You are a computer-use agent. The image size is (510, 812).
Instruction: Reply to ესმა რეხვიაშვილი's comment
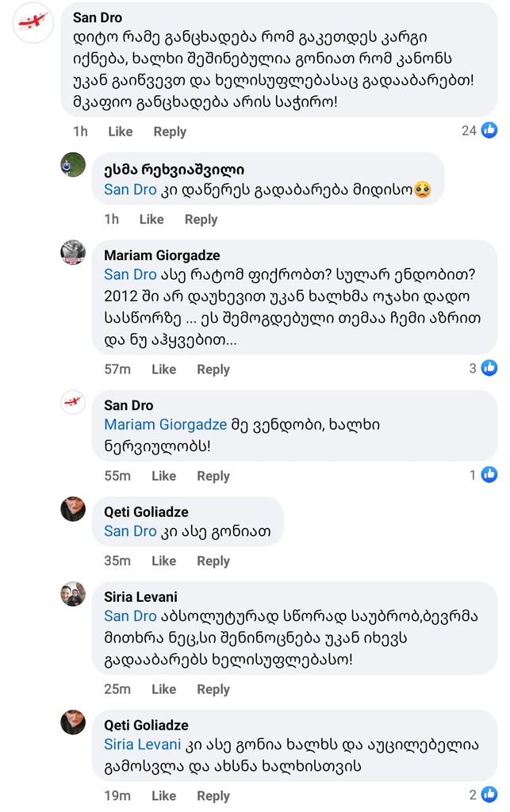click(x=201, y=220)
